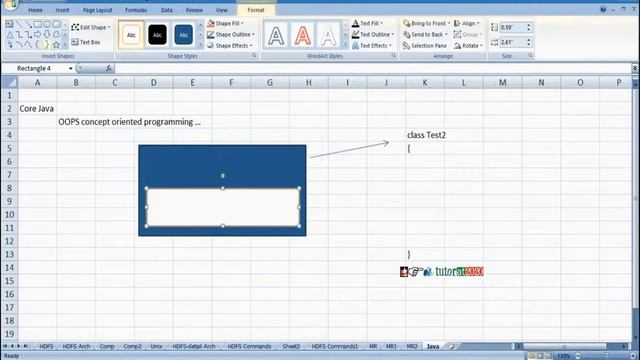Switch to HDFS Arch sheet tab
The image size is (640, 360).
[x=76, y=346]
